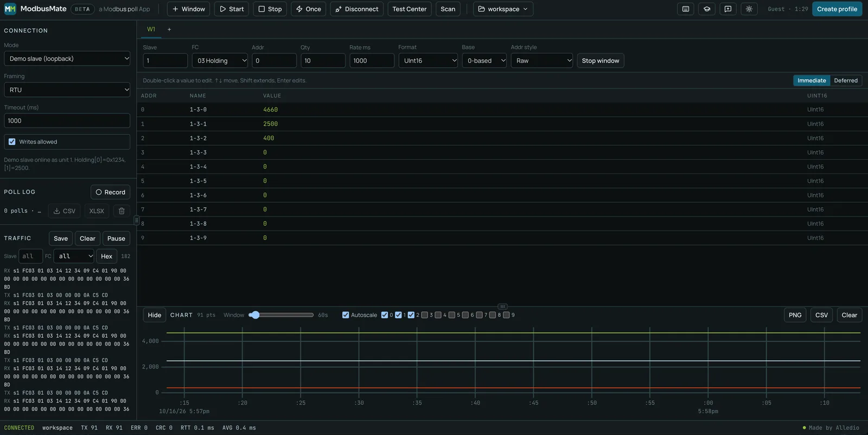Poll once with the Once button
Screen dimensions: 868x435
[x=308, y=9]
